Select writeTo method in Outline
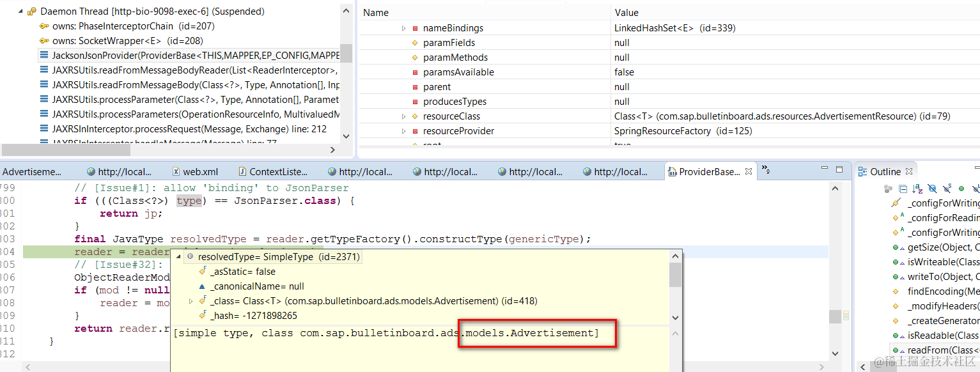 click(x=936, y=277)
